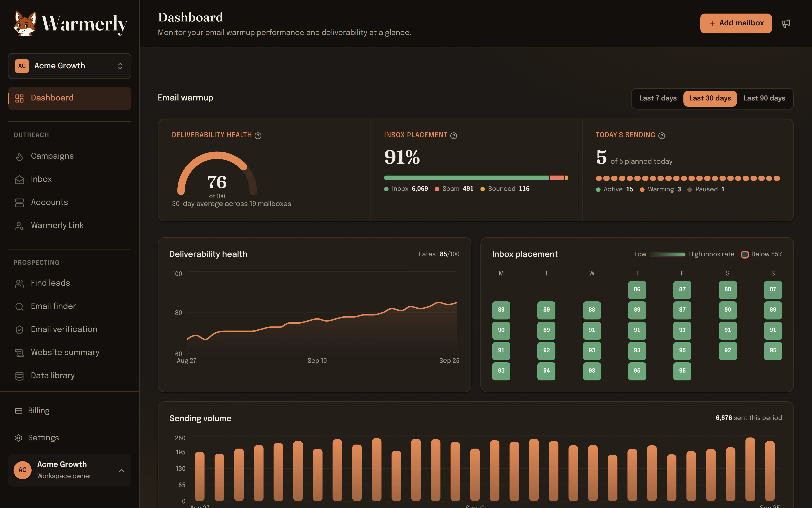Click the Spam 491 legend entry
This screenshot has width=812, height=508.
click(x=454, y=189)
